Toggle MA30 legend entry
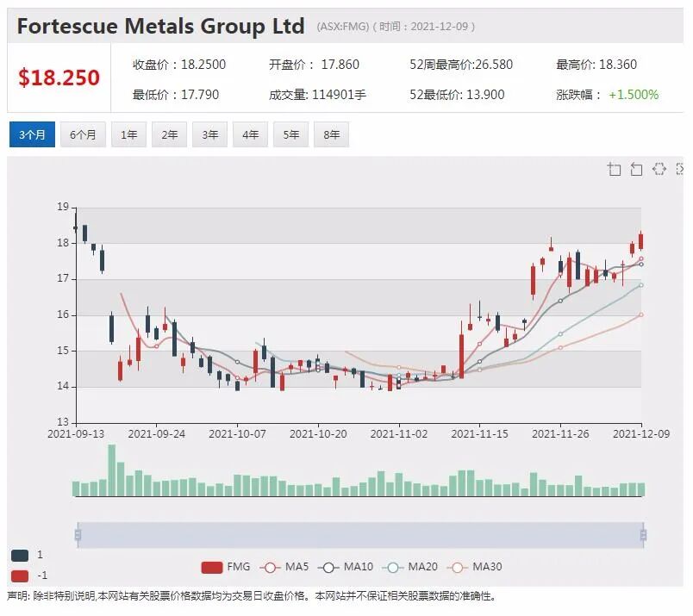The image size is (693, 616). coord(475,567)
